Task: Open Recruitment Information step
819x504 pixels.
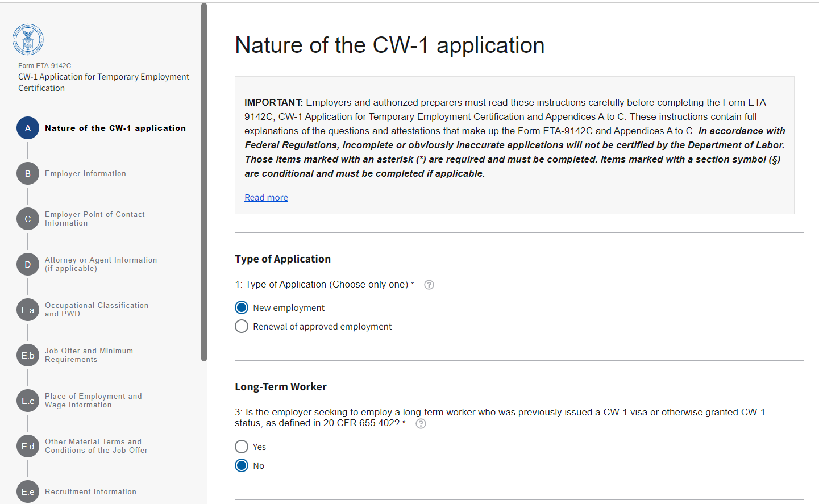Action: [90, 491]
